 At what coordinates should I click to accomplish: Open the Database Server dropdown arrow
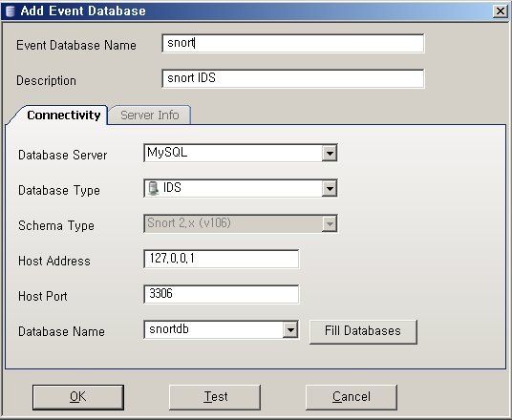pyautogui.click(x=330, y=153)
